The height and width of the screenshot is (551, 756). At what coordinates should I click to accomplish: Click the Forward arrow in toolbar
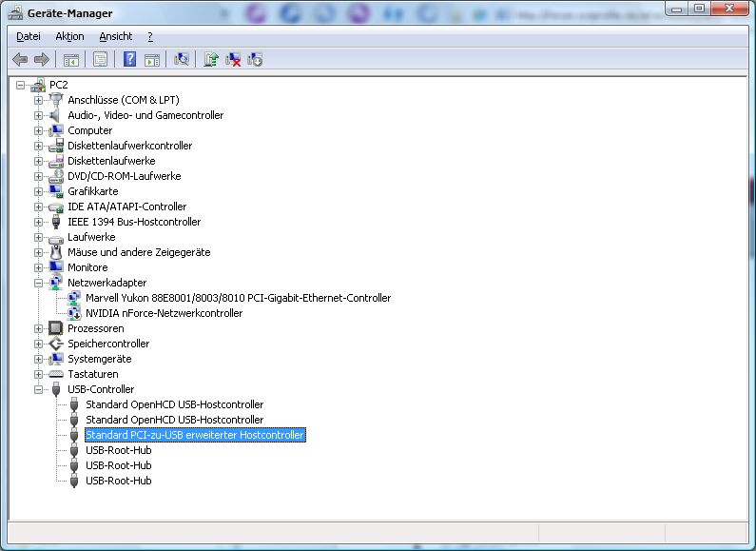pos(42,60)
